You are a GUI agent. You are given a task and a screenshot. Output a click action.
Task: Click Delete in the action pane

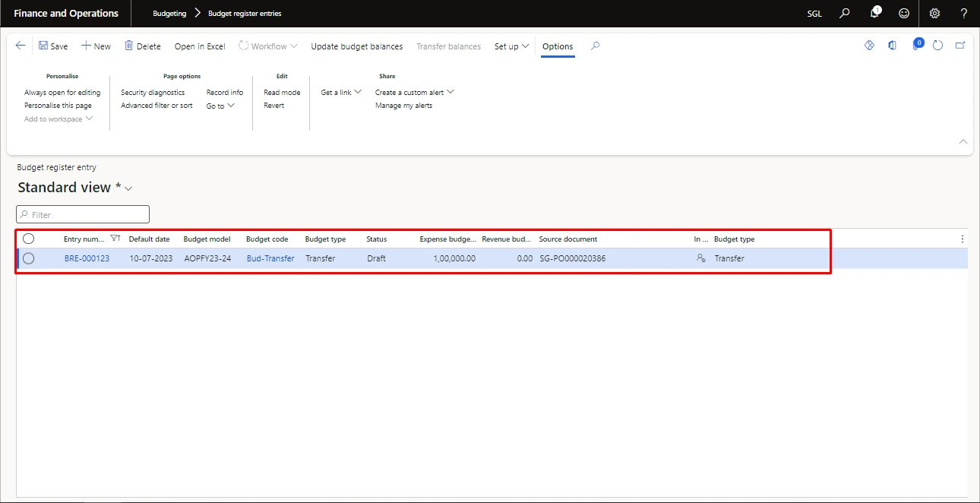coord(143,46)
